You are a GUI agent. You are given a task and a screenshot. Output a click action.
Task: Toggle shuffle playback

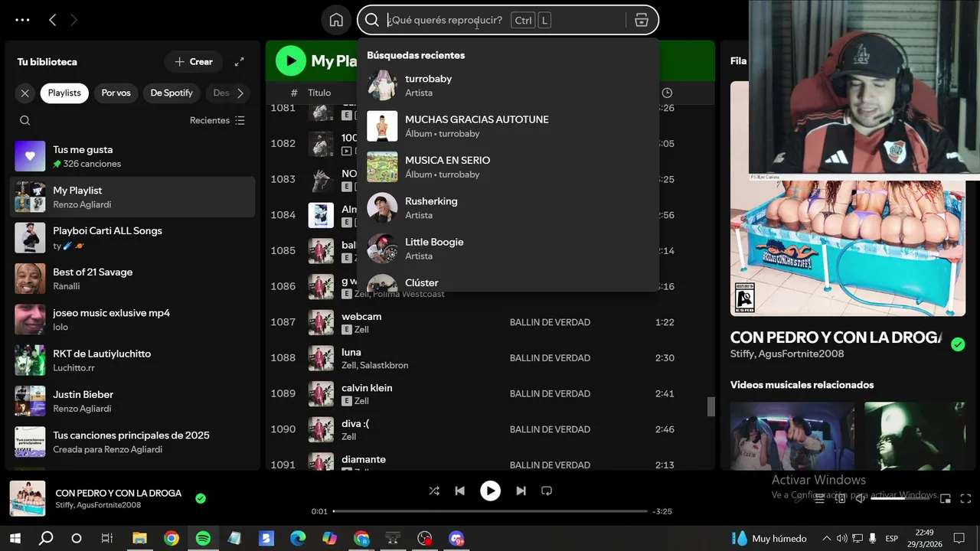434,491
